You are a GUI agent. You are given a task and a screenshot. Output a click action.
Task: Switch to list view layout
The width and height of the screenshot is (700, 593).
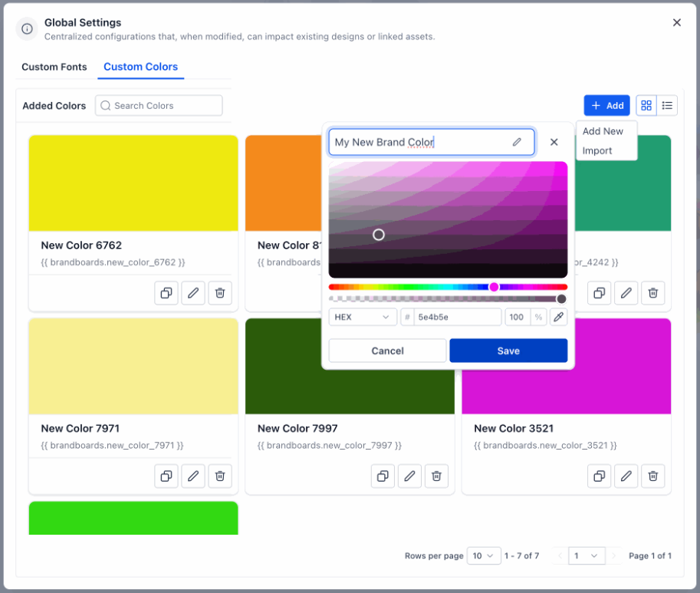[x=667, y=106]
